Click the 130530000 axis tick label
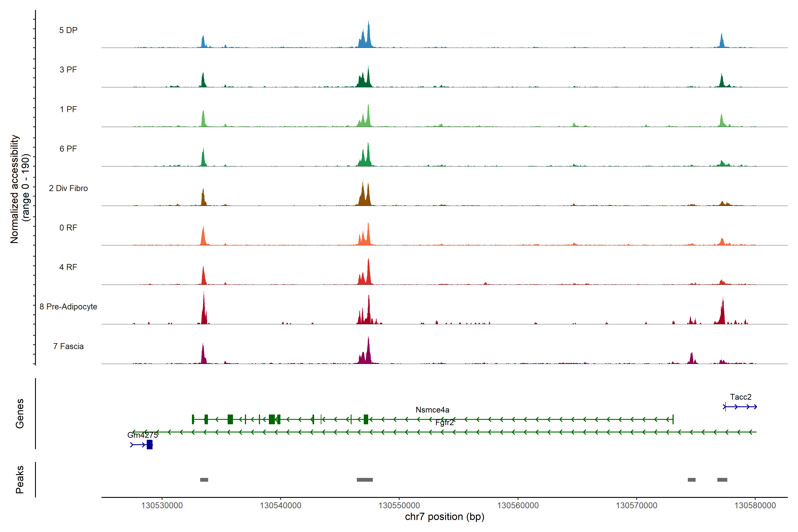 162,505
